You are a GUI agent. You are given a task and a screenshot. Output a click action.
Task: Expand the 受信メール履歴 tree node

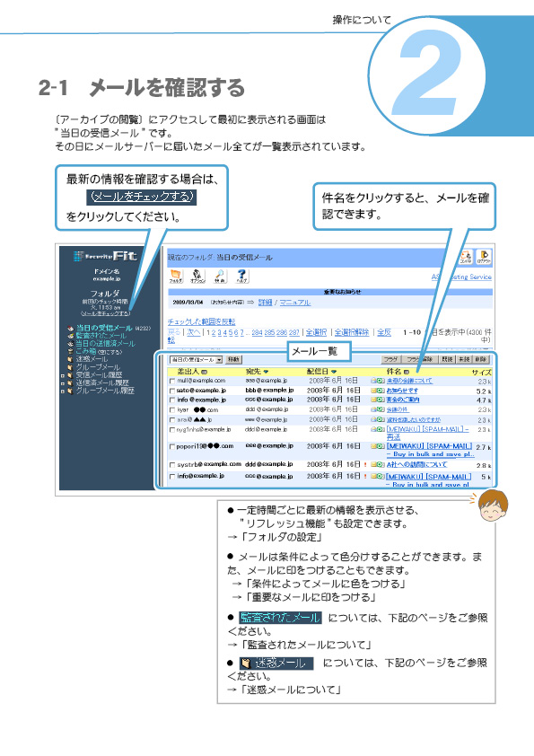click(x=63, y=375)
